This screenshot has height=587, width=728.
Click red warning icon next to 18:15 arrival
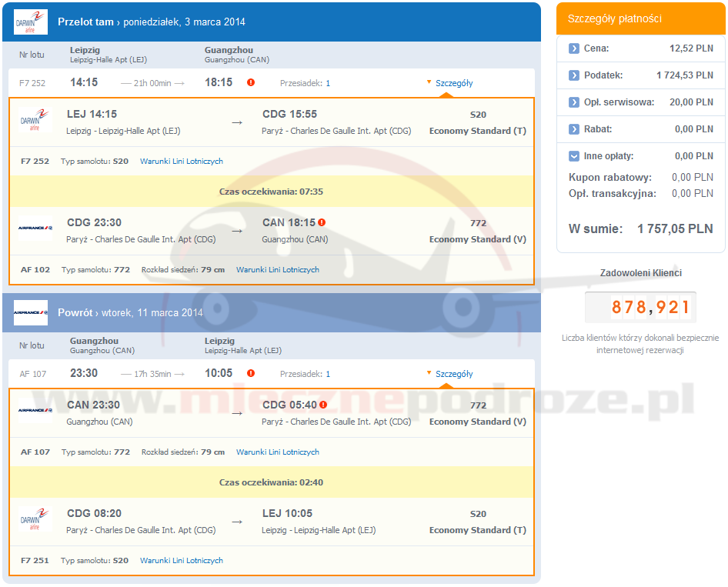251,83
